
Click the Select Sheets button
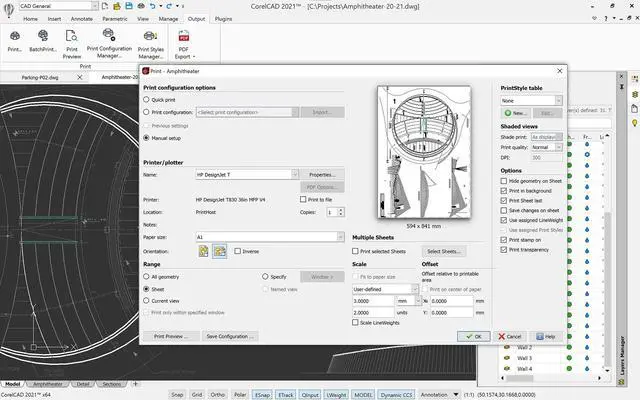pos(444,251)
